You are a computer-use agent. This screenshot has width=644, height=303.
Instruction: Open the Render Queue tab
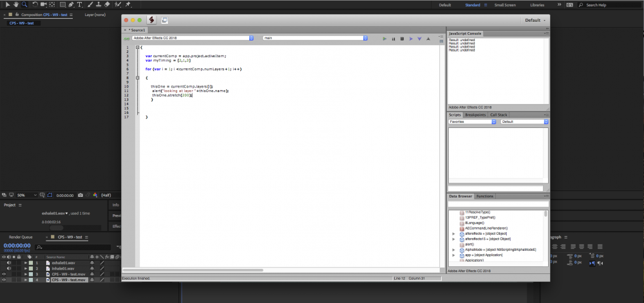21,237
